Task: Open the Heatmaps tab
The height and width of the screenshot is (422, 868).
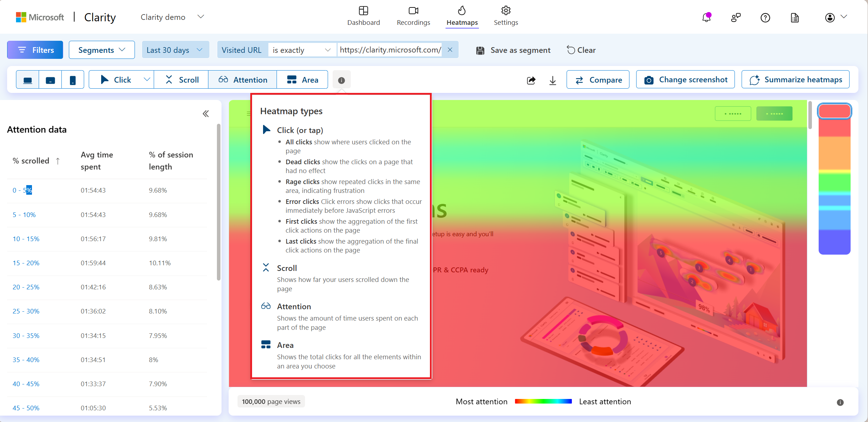Action: pos(462,16)
